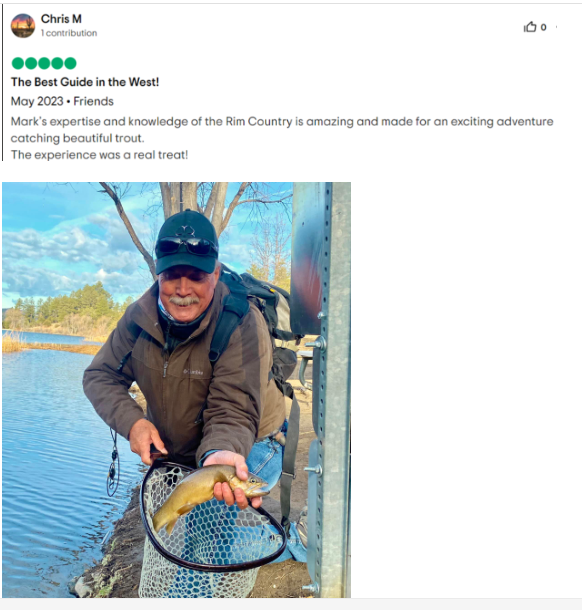582x610 pixels.
Task: Click the first green rating bubble
Action: click(x=18, y=63)
